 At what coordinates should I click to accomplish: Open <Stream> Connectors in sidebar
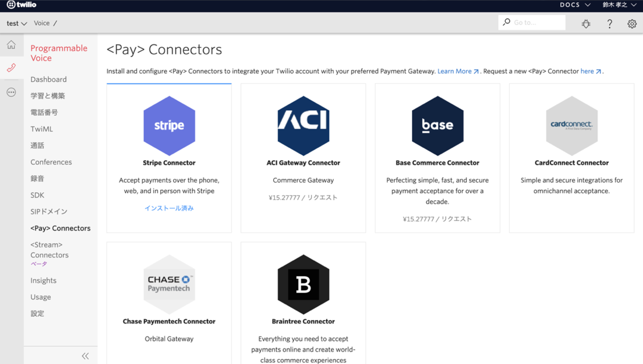pos(49,250)
